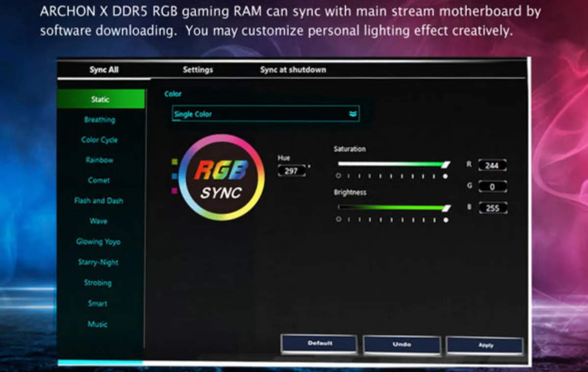
Task: Pick the Comet lighting effect
Action: [99, 180]
